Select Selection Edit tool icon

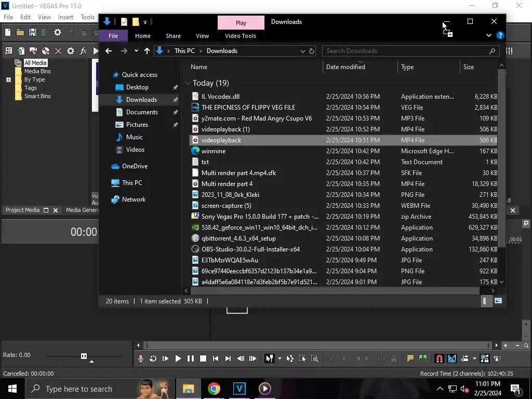coord(302,358)
